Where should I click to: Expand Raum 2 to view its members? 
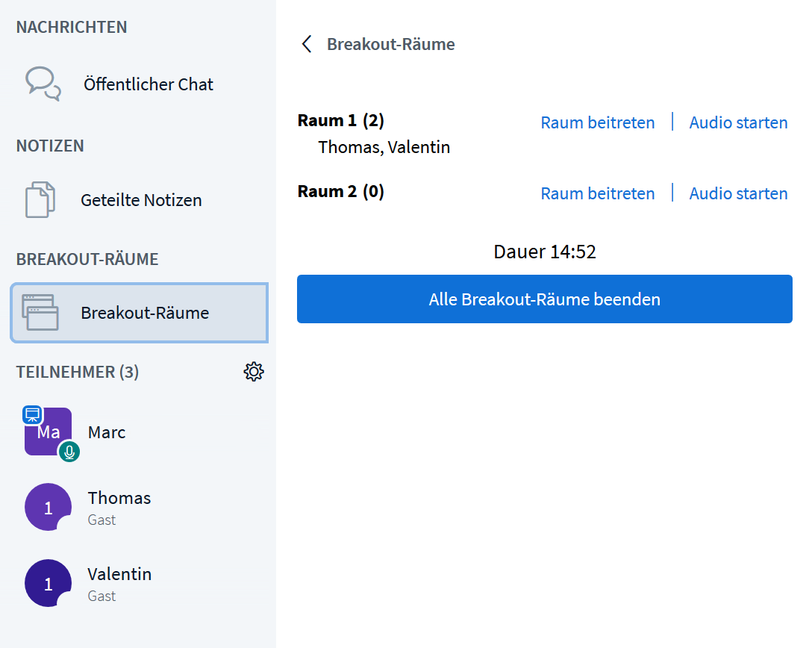(340, 192)
